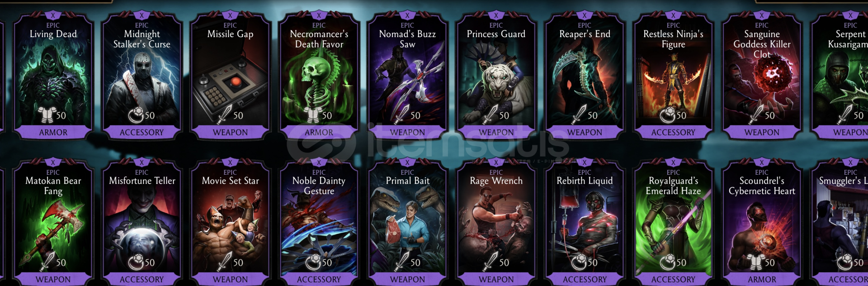Click the ring icon on Midnight Stalker's Curse
This screenshot has height=286, width=868.
pos(136,115)
